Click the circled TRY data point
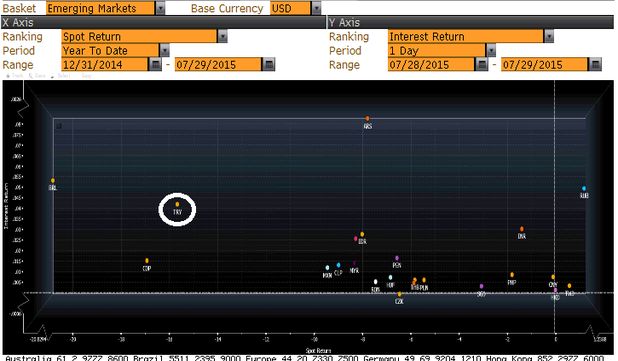The width and height of the screenshot is (618, 361). (x=177, y=204)
